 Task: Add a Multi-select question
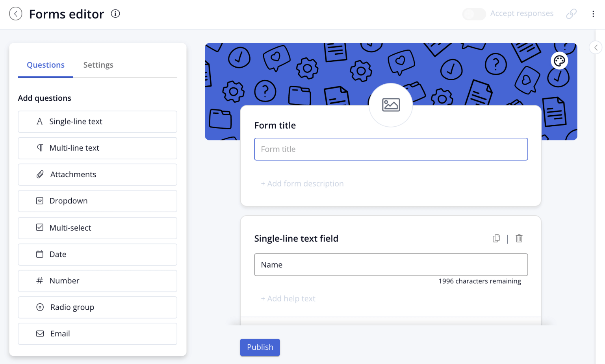(97, 228)
